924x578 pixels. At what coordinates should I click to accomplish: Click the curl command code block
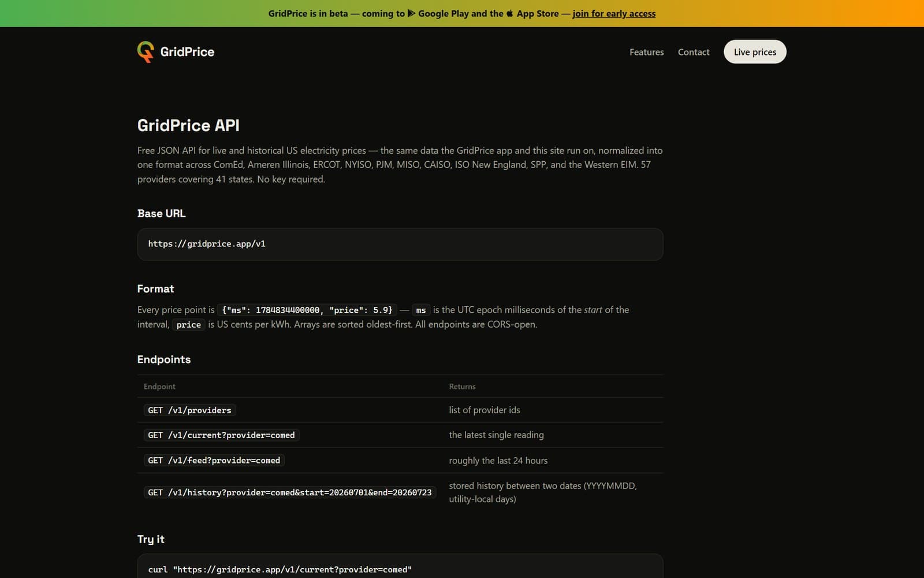click(400, 566)
